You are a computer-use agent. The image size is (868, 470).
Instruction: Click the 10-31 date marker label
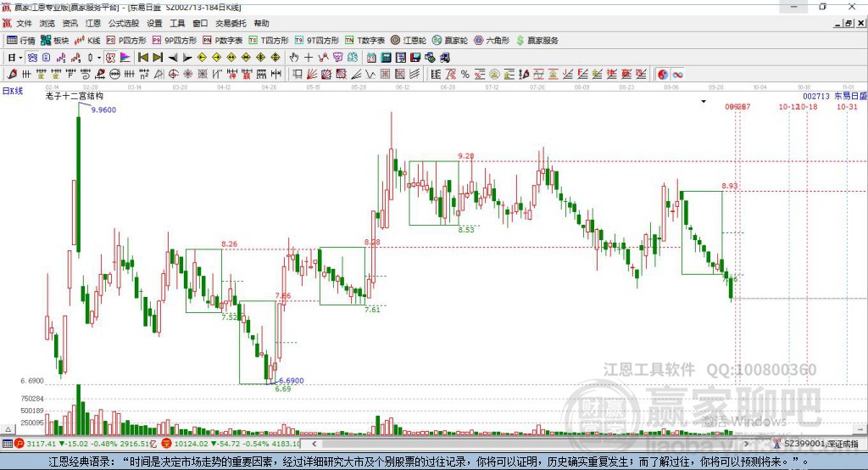[847, 106]
